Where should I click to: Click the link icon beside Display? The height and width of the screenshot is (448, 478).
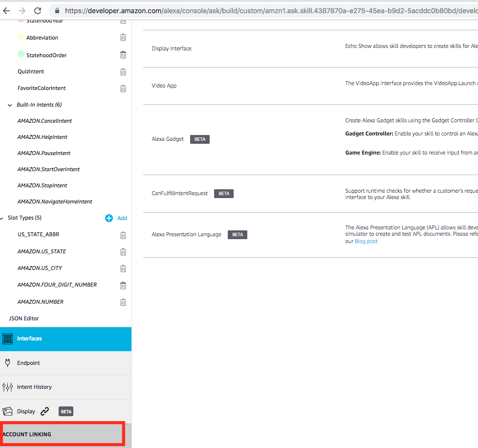point(45,411)
